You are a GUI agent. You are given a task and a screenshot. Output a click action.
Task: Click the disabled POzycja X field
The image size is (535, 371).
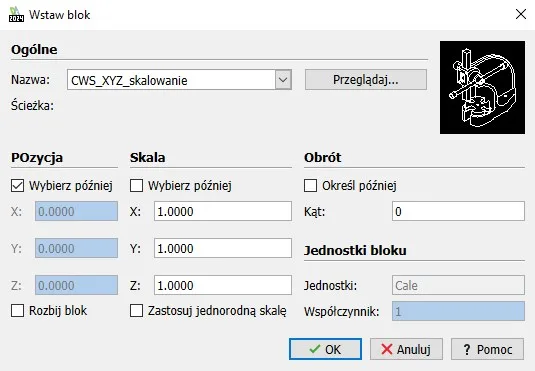76,211
